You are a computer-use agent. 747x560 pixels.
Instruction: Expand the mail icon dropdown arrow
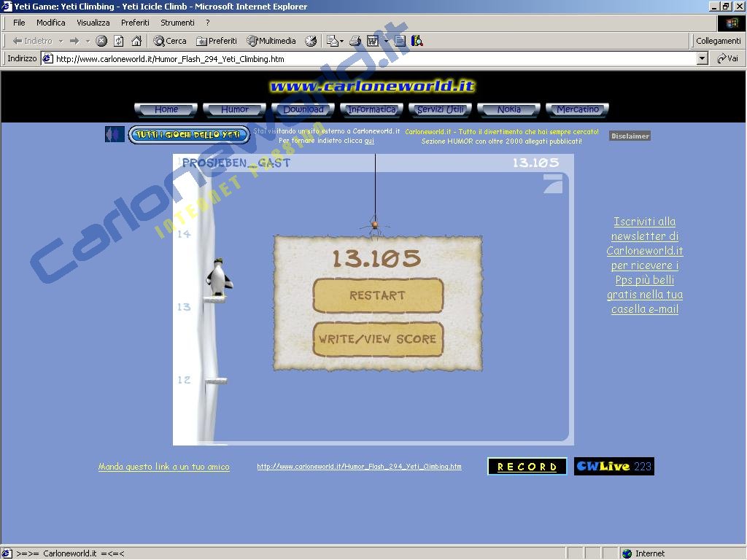click(x=341, y=41)
